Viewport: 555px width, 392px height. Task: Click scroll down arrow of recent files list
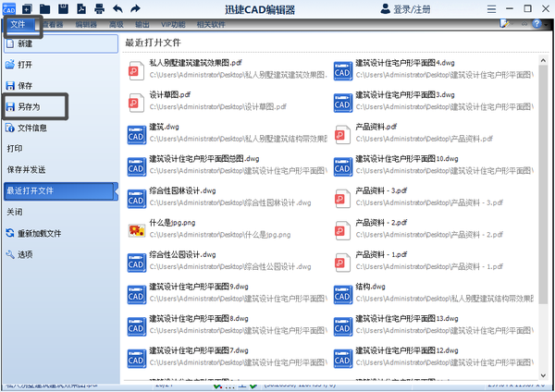pyautogui.click(x=543, y=375)
